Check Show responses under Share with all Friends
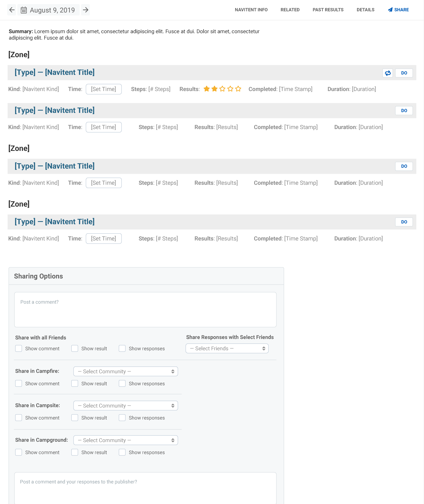 click(122, 348)
